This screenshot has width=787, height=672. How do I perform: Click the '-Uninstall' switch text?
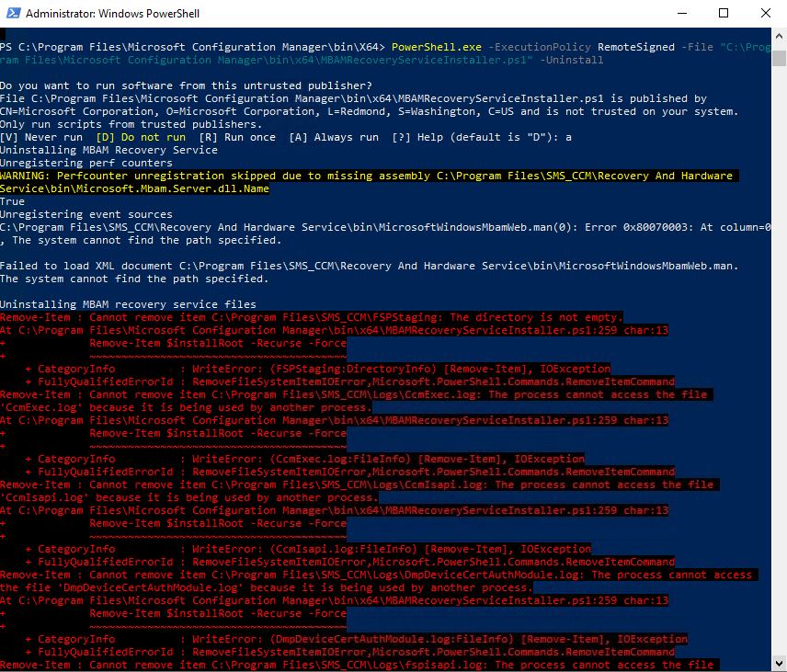click(571, 61)
